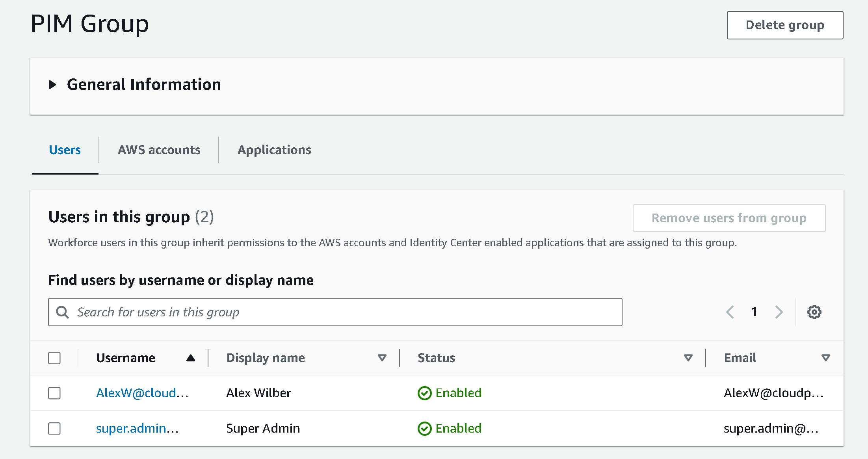868x459 pixels.
Task: Go to next page arrow
Action: pos(779,312)
